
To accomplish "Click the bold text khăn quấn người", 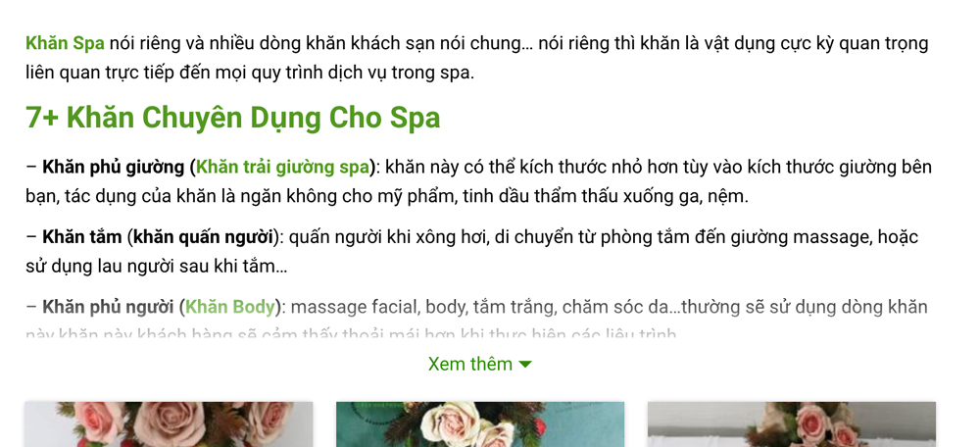I will click(203, 237).
